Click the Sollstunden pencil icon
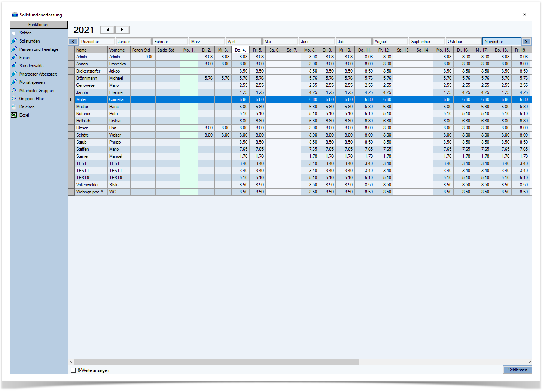545x392 pixels. pos(14,41)
